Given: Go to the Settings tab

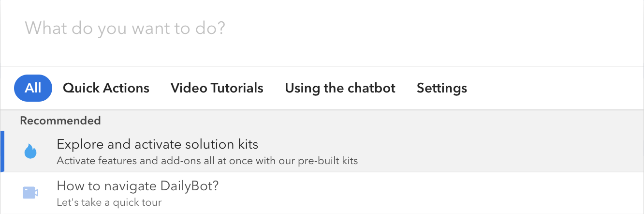Looking at the screenshot, I should (x=442, y=88).
